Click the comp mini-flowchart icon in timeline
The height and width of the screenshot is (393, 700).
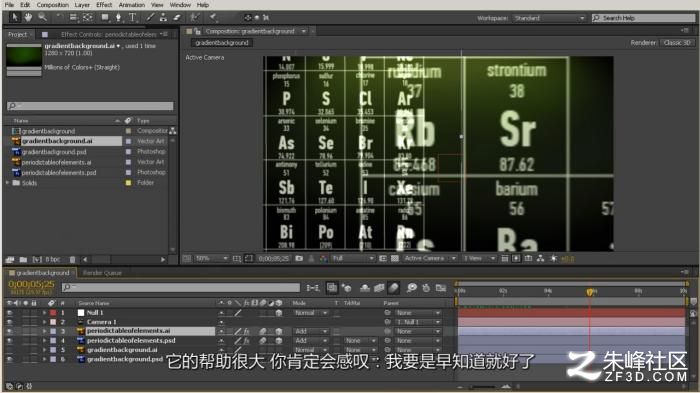coord(313,288)
